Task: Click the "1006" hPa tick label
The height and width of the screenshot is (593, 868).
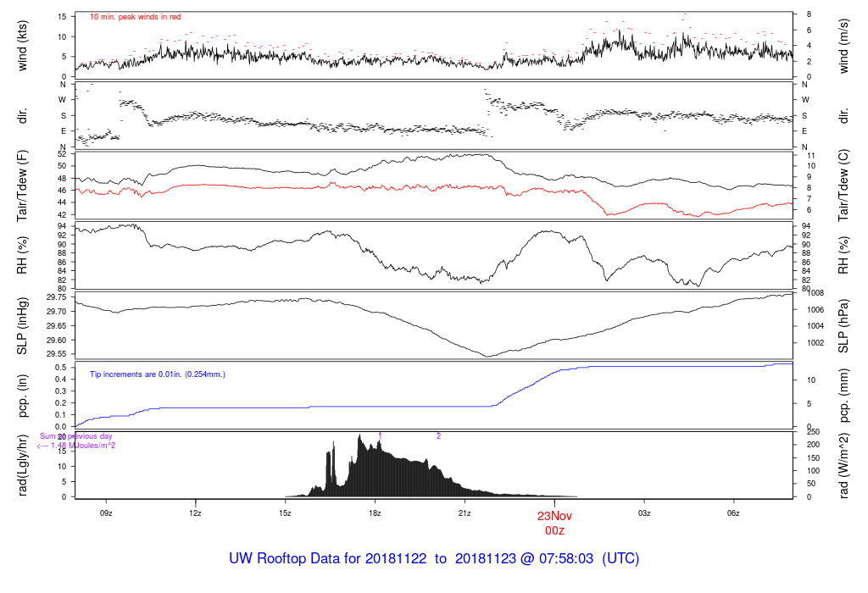Action: (815, 310)
